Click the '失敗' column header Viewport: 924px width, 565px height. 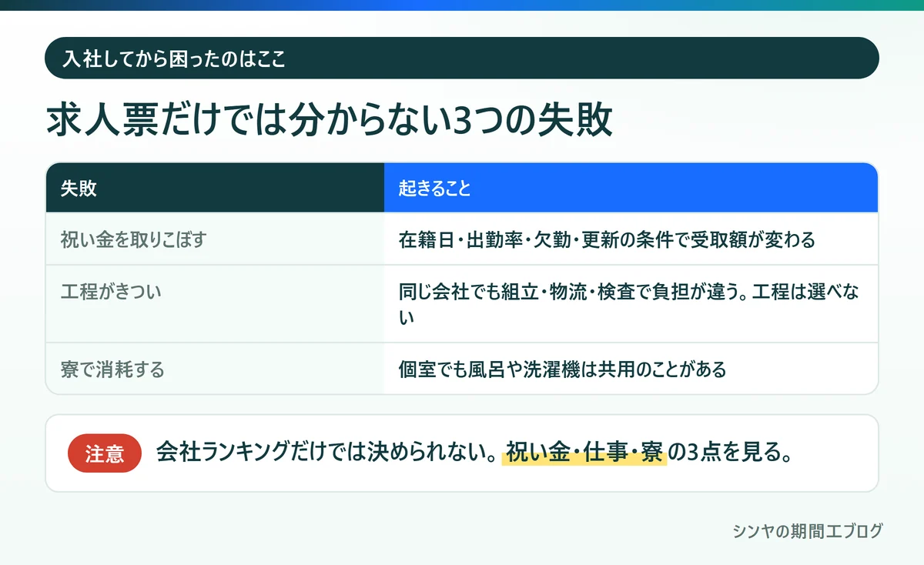point(215,188)
